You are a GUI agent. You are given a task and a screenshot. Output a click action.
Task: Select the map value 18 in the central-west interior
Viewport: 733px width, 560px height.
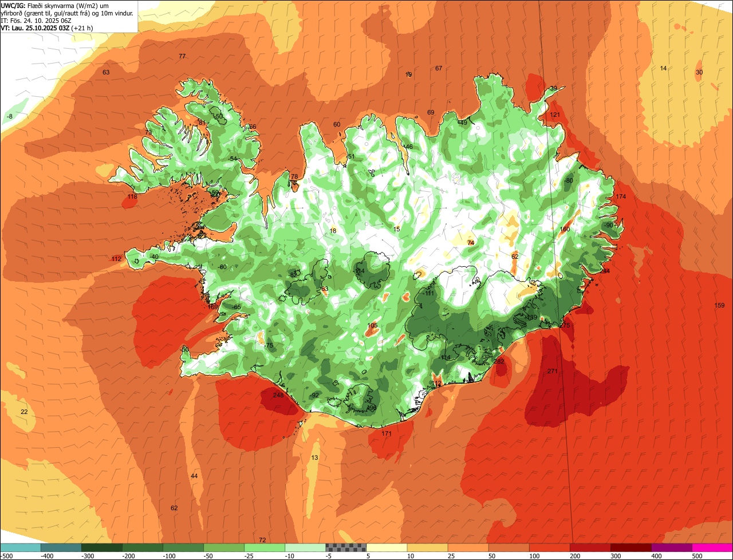point(333,231)
